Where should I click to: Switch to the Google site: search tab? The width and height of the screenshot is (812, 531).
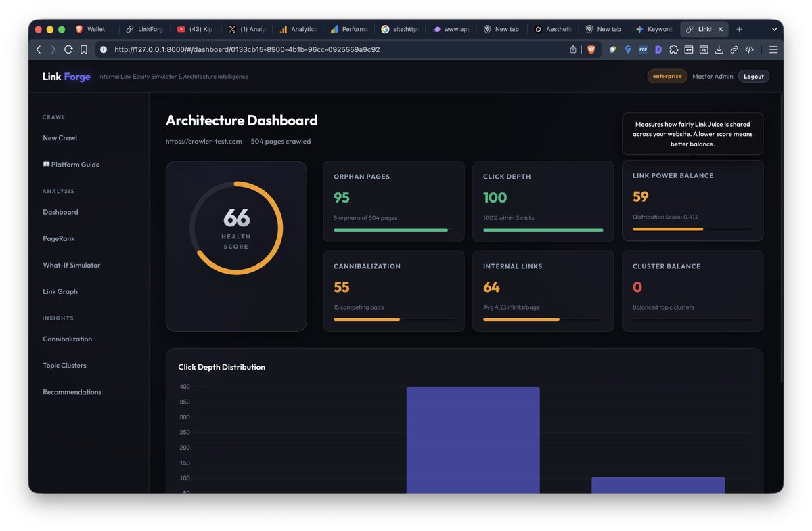pyautogui.click(x=399, y=29)
